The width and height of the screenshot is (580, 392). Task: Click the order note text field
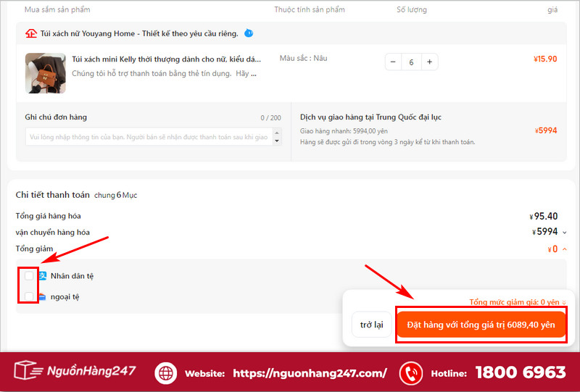(x=146, y=137)
